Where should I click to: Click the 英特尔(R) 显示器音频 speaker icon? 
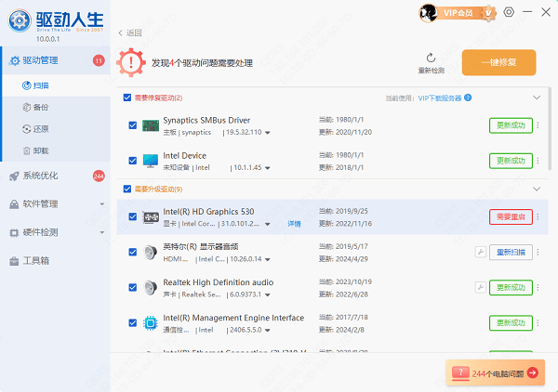pos(151,253)
